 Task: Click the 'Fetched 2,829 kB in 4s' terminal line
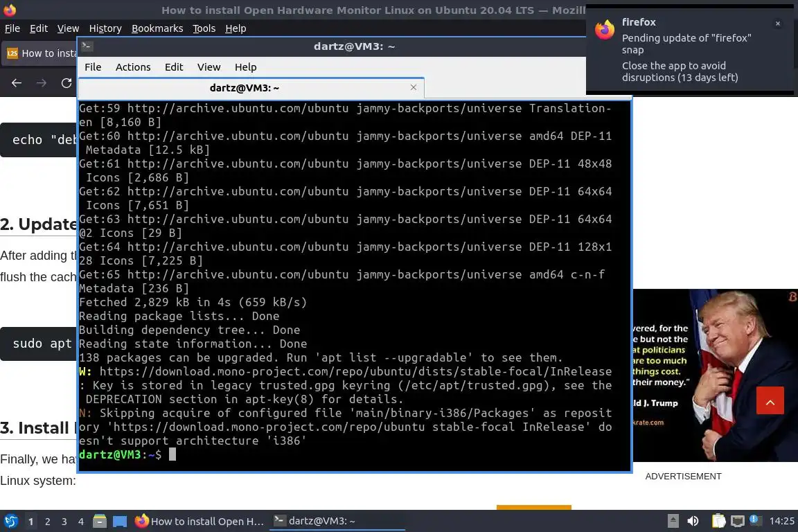(x=193, y=302)
